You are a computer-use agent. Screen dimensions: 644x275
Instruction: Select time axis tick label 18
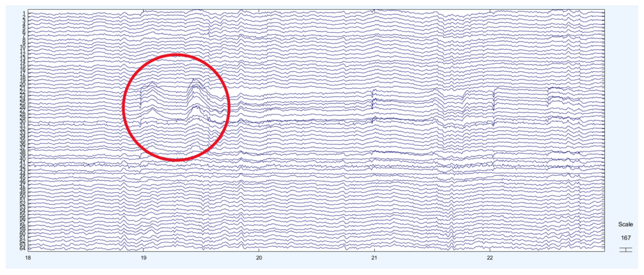(x=28, y=258)
